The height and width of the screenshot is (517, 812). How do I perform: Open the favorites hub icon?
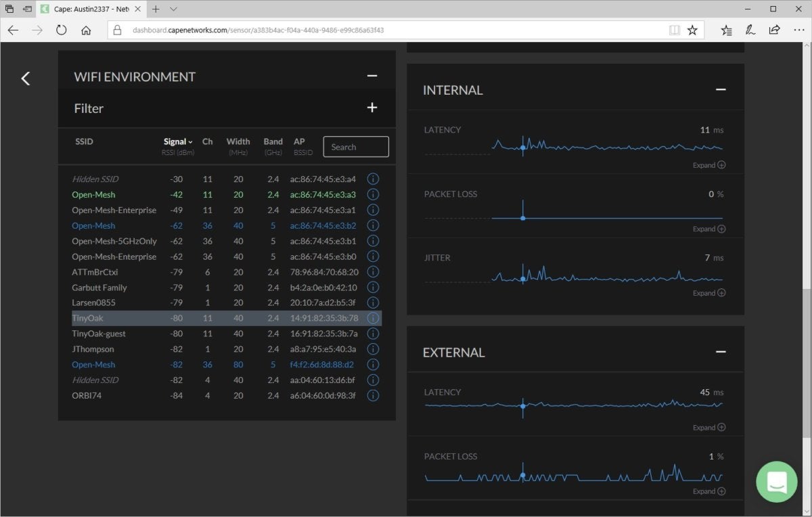click(726, 30)
